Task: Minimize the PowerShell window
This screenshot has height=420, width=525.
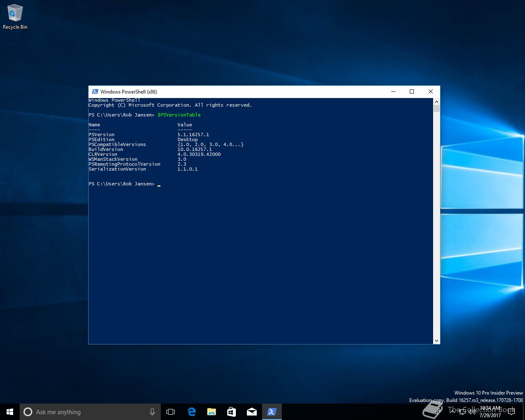Action: pyautogui.click(x=393, y=91)
